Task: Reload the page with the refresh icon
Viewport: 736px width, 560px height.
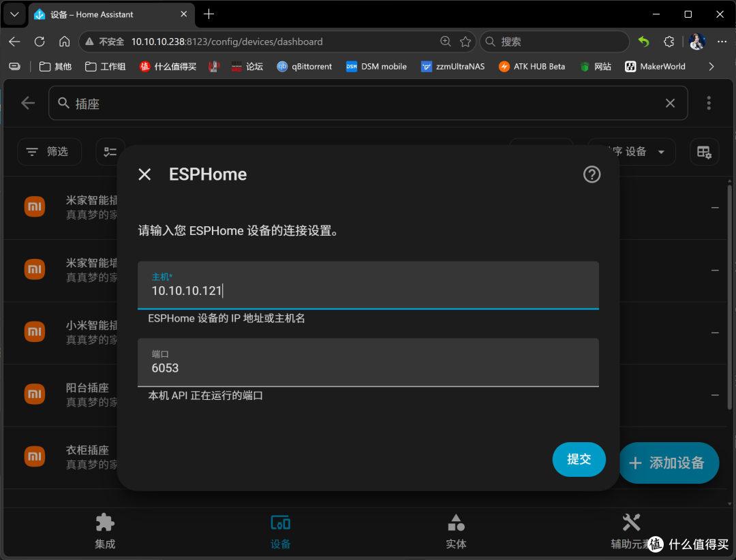Action: [x=40, y=42]
